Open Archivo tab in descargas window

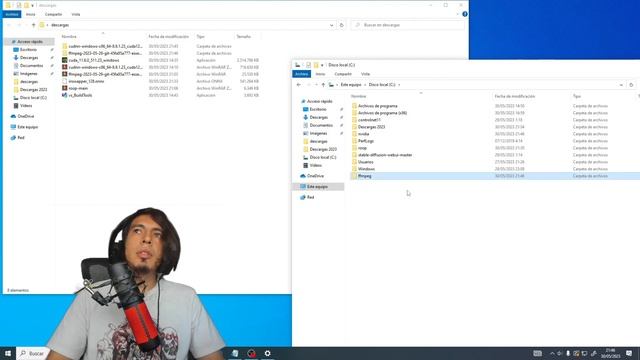click(12, 14)
